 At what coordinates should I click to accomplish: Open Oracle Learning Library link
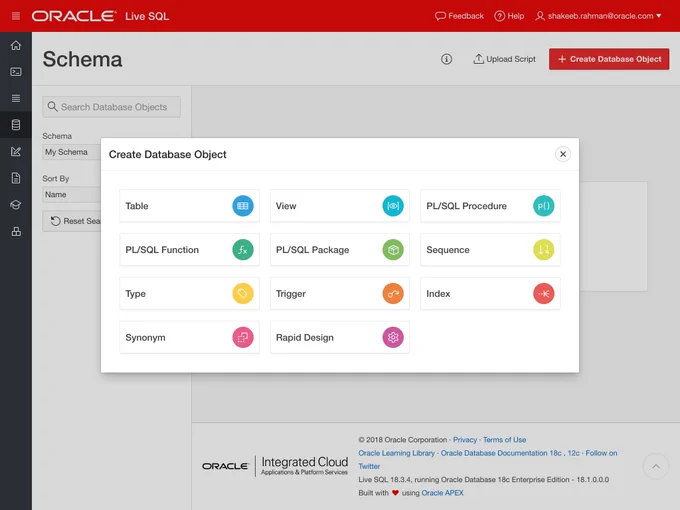point(396,453)
